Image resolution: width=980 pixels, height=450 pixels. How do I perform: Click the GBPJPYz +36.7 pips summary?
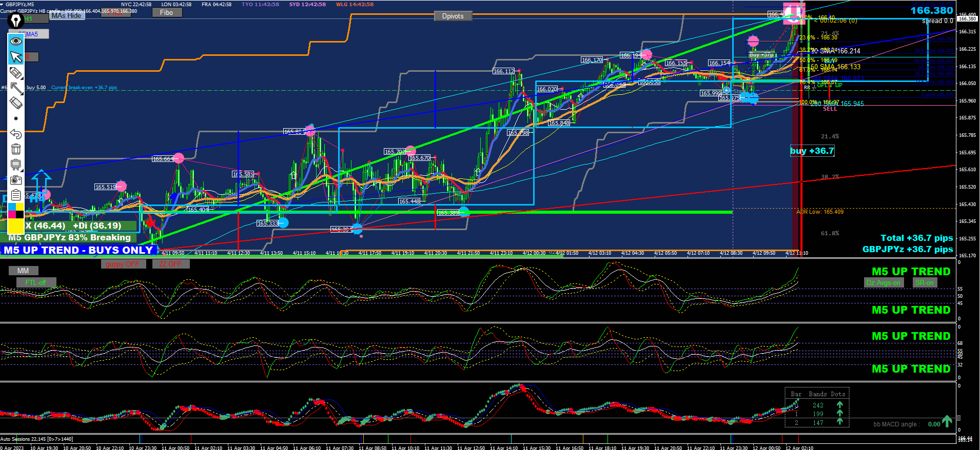[908, 249]
